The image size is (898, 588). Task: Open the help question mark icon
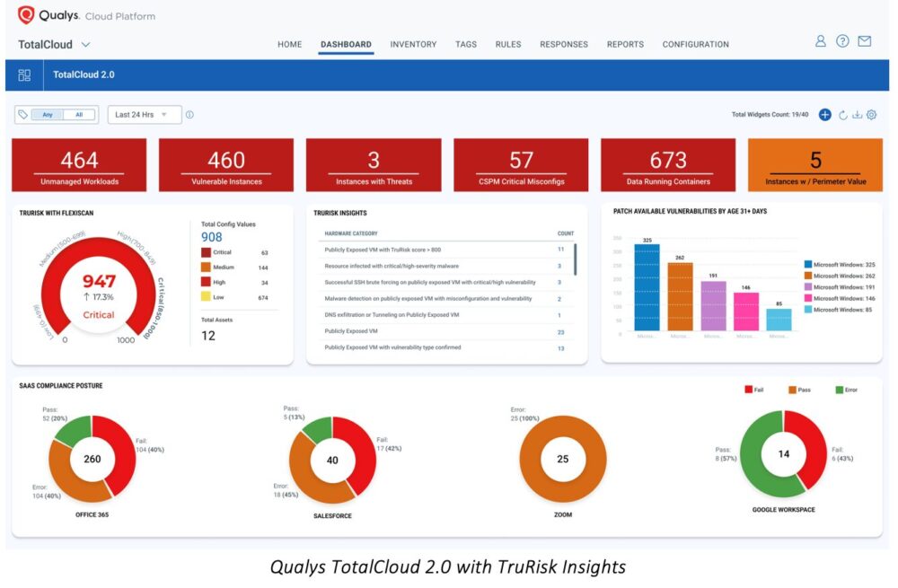842,40
